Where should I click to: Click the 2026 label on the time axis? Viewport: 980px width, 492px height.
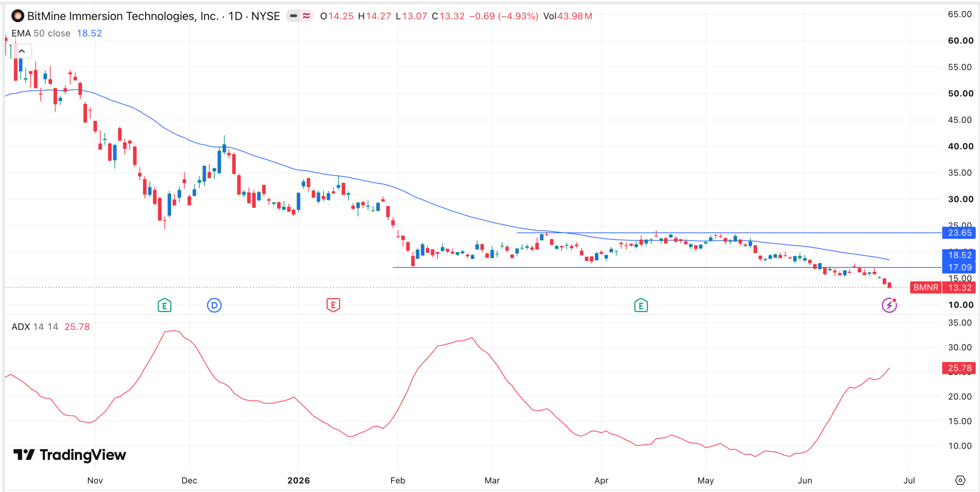tap(299, 481)
